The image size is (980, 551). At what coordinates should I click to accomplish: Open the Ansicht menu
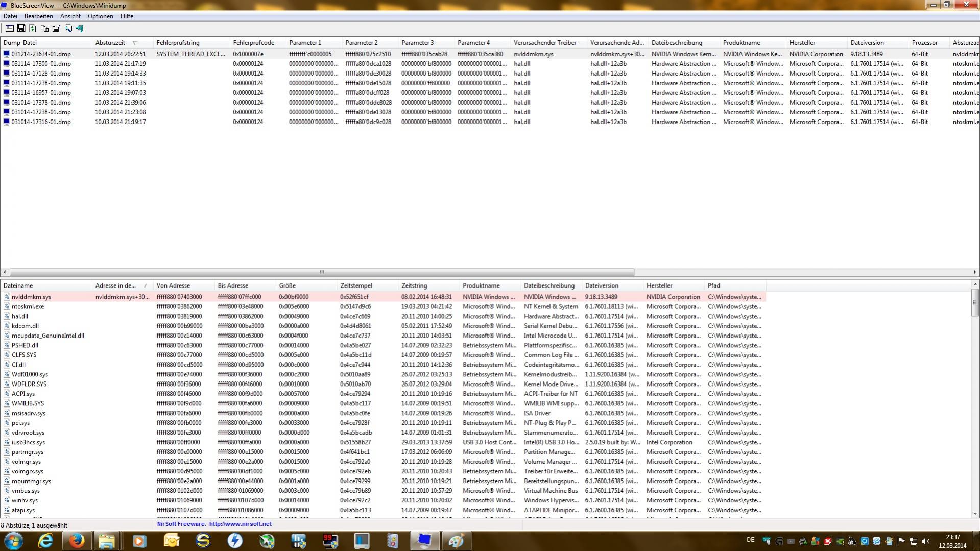tap(70, 16)
